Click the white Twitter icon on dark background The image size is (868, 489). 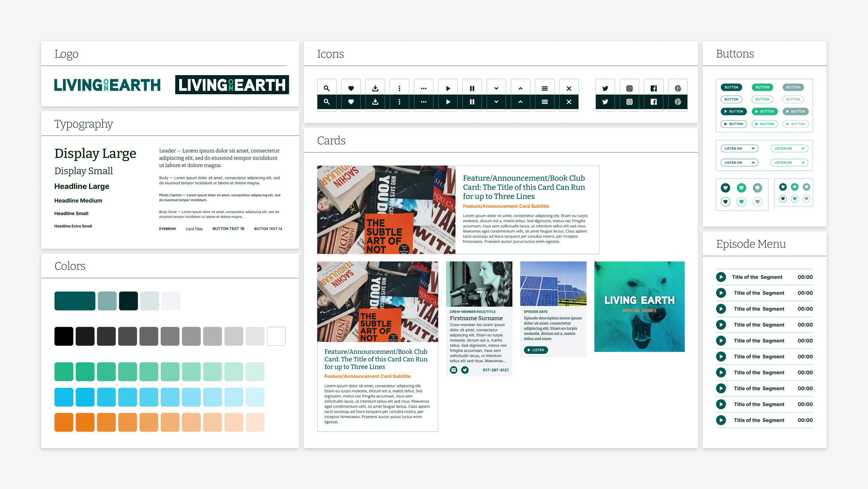tap(605, 102)
